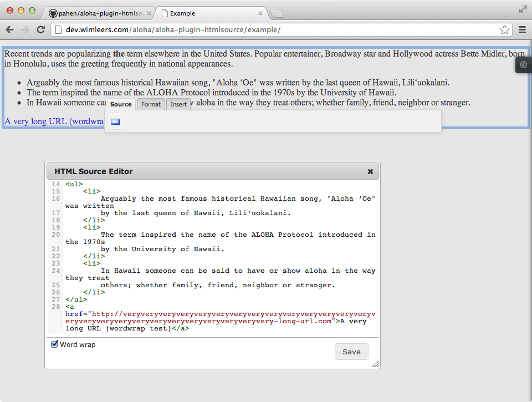Click the href URL string in code
532x402 pixels.
221,318
